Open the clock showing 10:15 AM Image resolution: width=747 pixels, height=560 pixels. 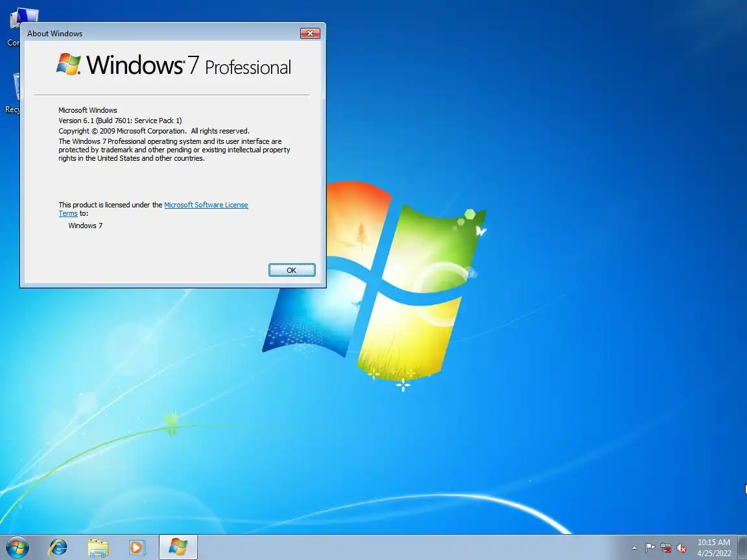[714, 548]
